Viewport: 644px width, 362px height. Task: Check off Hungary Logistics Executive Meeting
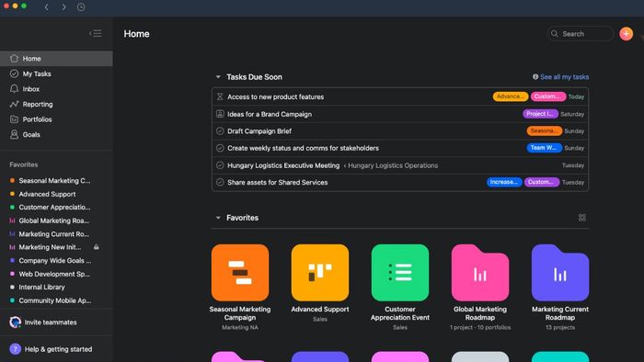click(220, 165)
